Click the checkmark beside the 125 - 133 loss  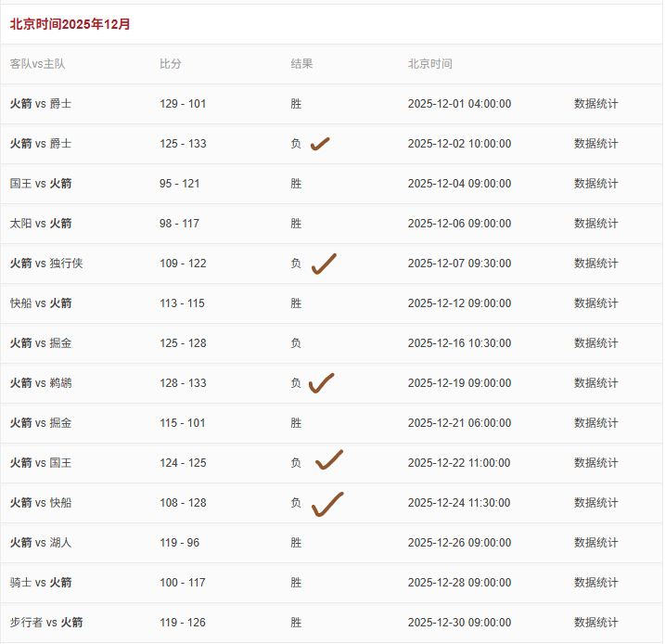point(320,144)
